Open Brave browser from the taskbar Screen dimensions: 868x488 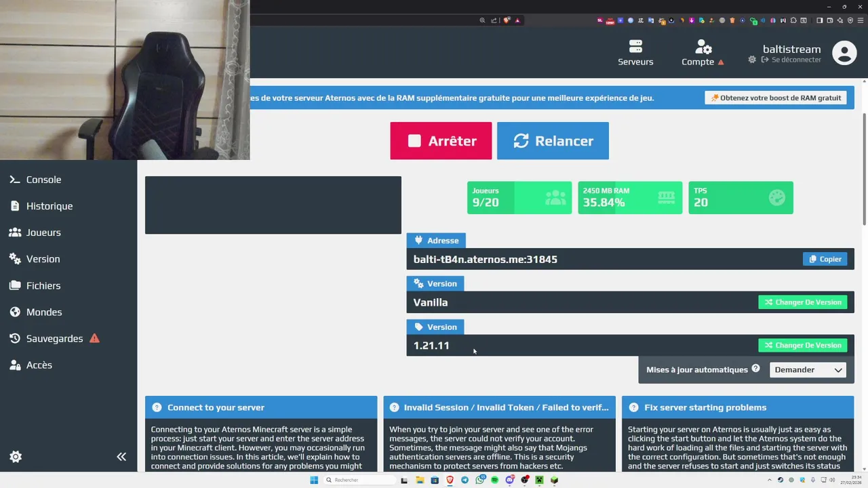pyautogui.click(x=450, y=480)
